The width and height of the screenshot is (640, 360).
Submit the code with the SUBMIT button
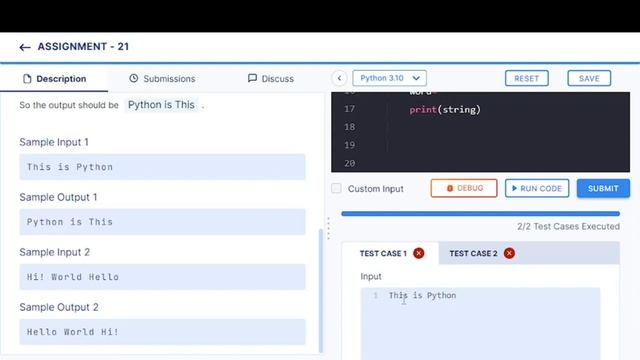point(603,188)
